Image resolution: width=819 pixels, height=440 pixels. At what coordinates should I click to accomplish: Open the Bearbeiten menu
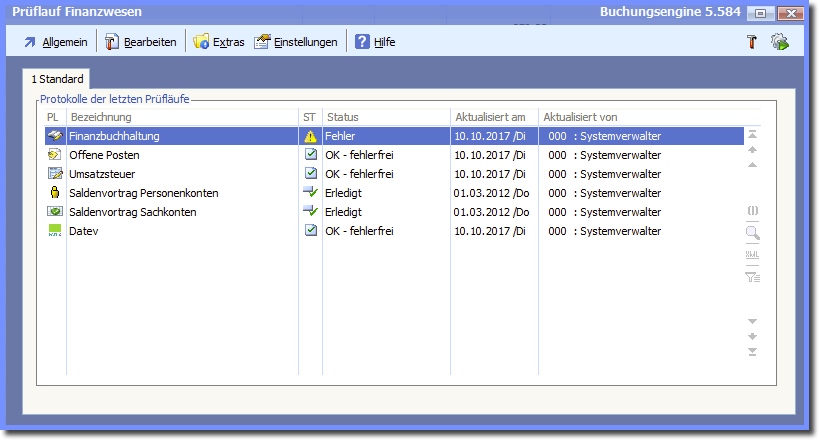point(140,42)
